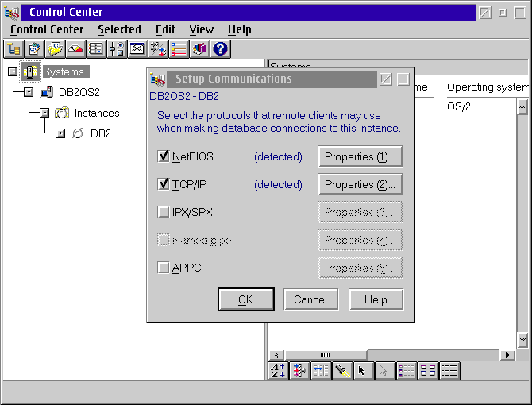532x405 pixels.
Task: Click the DB2 instance icon in tree
Action: [x=78, y=133]
